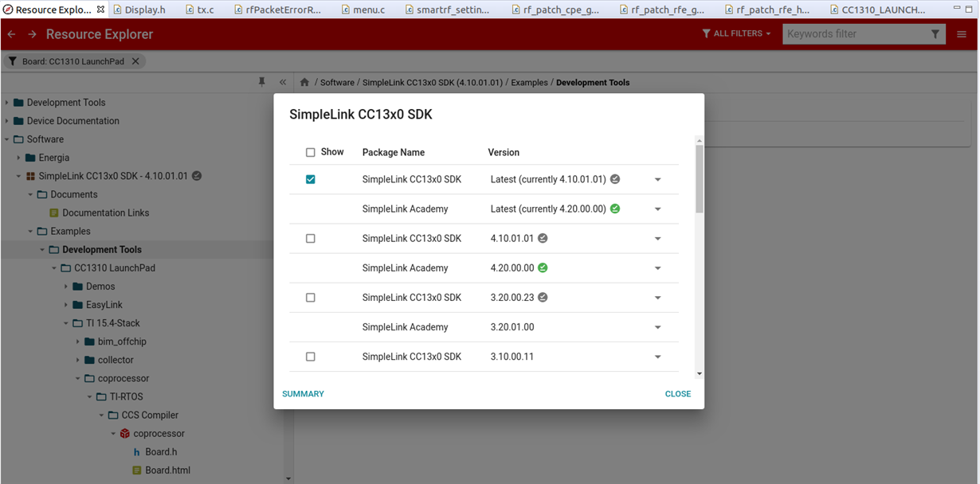Viewport: 980px width, 484px height.
Task: Collapse the Software tree node
Action: (x=7, y=139)
